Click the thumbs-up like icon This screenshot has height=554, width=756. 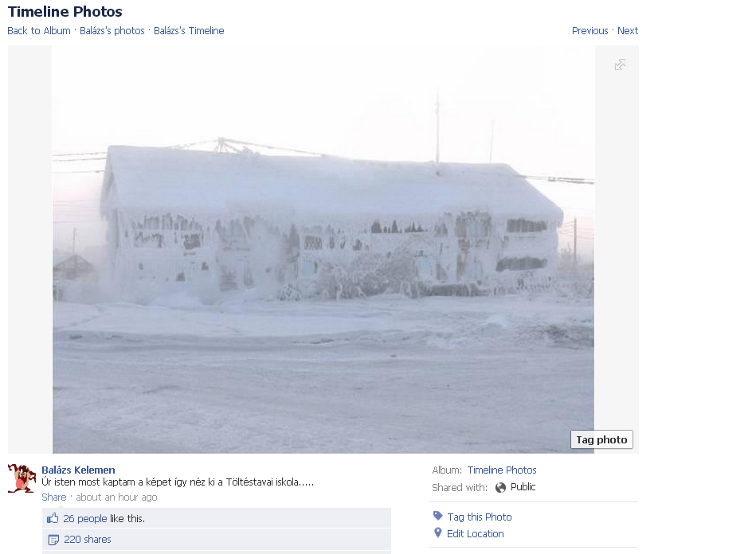pos(53,518)
